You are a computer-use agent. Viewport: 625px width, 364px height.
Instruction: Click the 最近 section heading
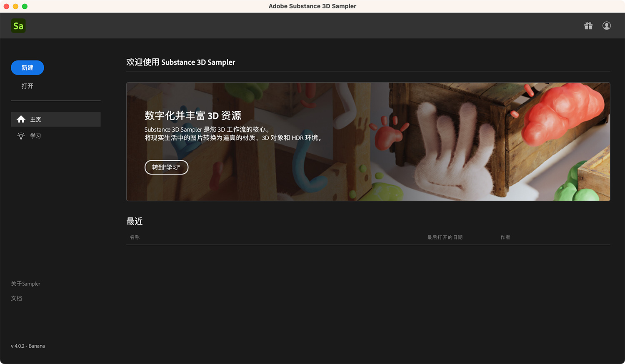(x=135, y=221)
